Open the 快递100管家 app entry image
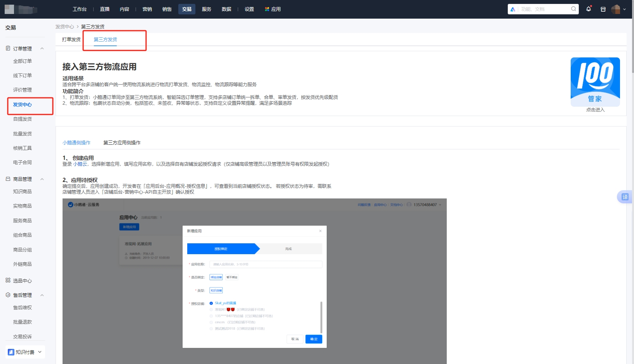634x364 pixels. click(595, 82)
